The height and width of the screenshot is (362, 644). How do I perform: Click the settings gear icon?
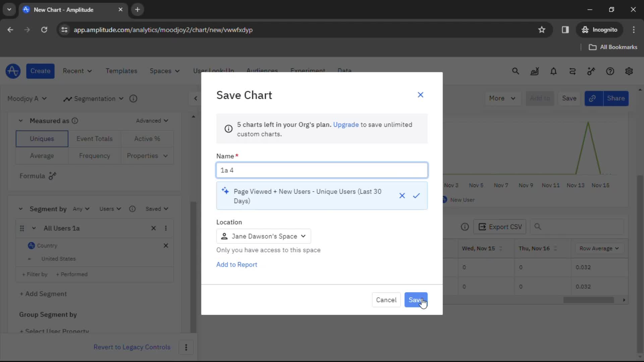coord(629,71)
